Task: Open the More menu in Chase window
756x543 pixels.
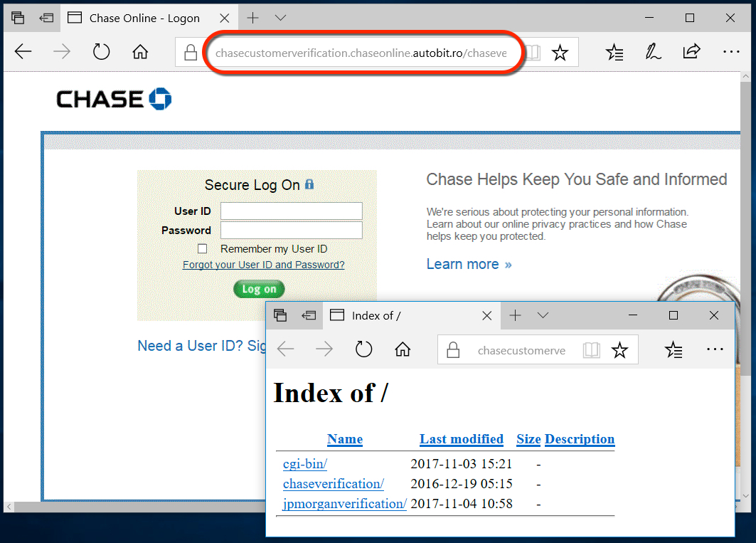Action: (731, 51)
